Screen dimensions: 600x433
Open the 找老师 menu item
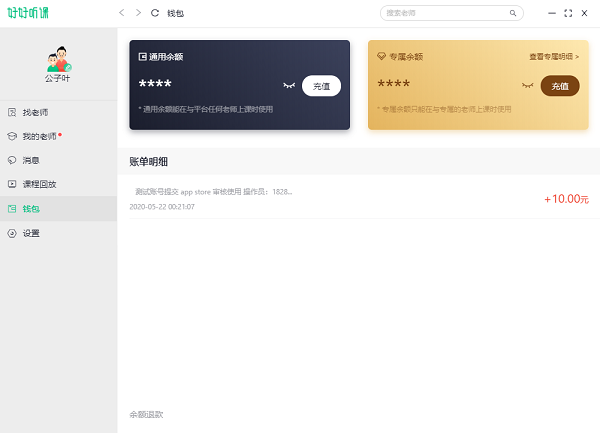tap(59, 112)
